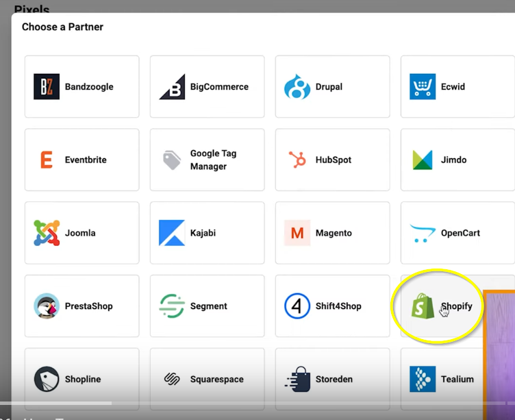The height and width of the screenshot is (420, 515).
Task: Select the Kajabi partner label
Action: [203, 233]
